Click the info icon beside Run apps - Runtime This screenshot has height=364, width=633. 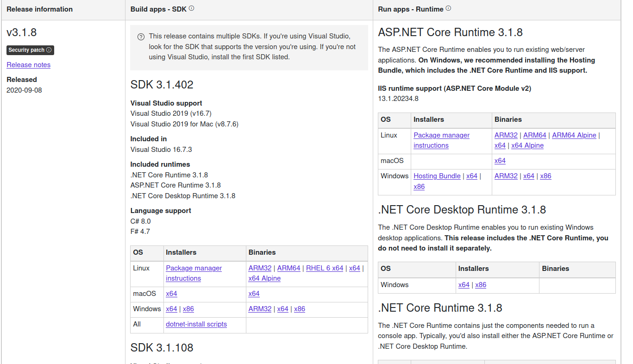coord(448,7)
